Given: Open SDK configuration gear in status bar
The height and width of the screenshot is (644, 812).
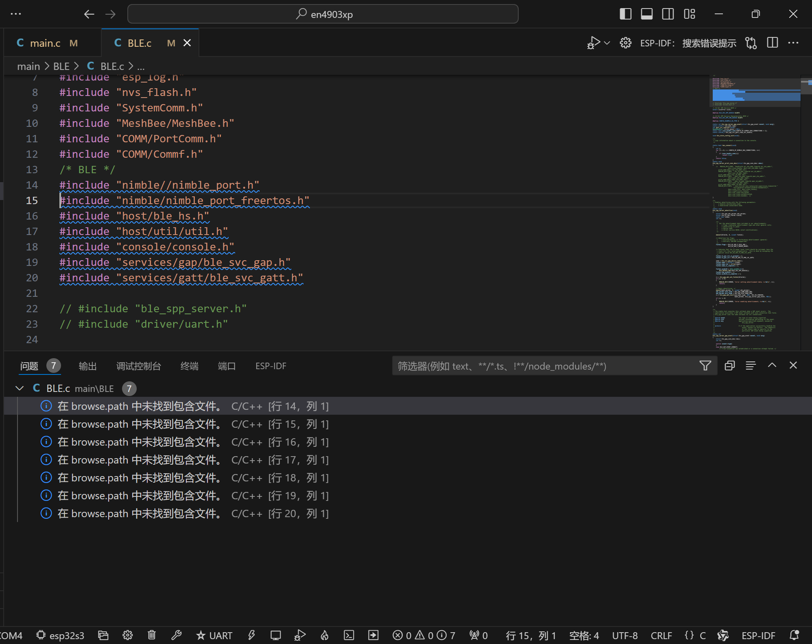Looking at the screenshot, I should tap(128, 635).
